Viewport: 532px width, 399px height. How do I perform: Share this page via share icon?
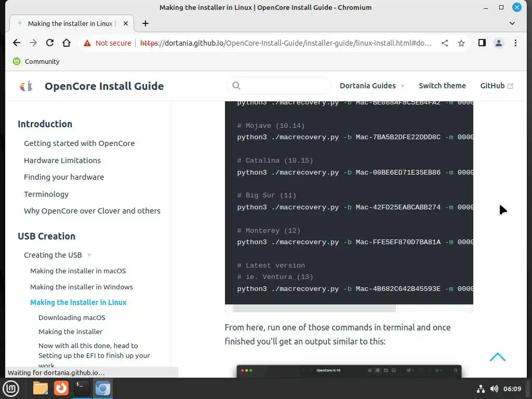(445, 43)
